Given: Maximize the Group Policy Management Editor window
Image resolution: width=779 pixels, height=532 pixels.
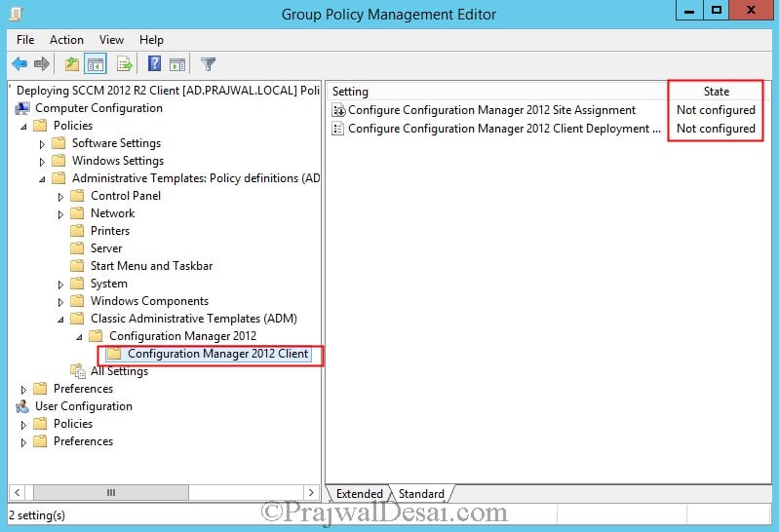Looking at the screenshot, I should click(x=716, y=11).
